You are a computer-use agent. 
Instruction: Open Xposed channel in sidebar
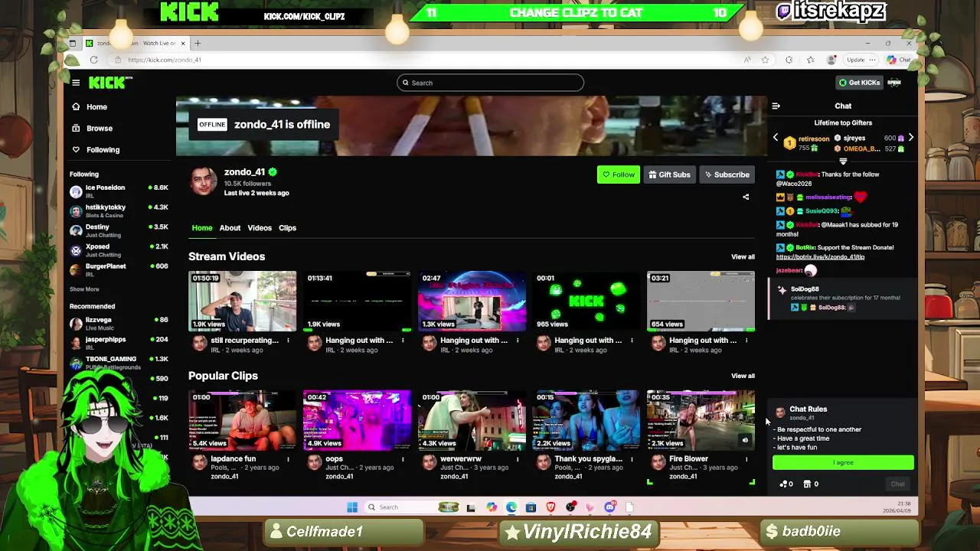point(119,250)
